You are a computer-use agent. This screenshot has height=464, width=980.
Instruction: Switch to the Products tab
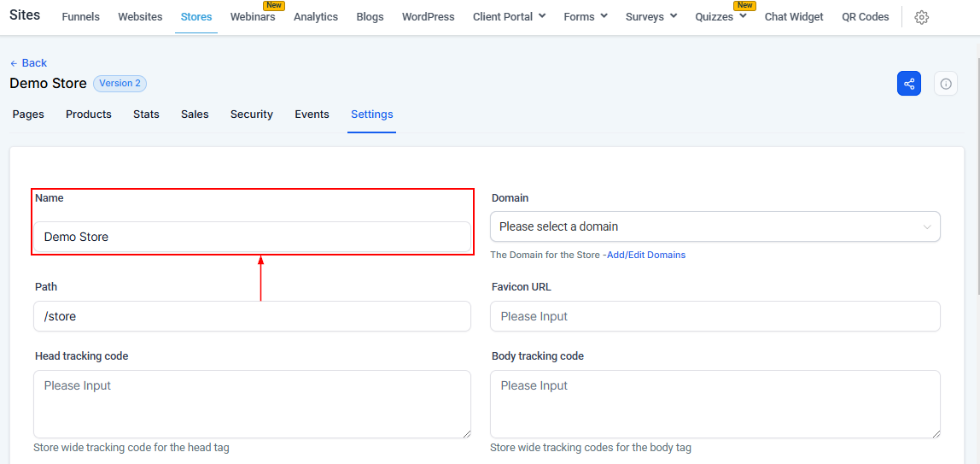coord(89,115)
